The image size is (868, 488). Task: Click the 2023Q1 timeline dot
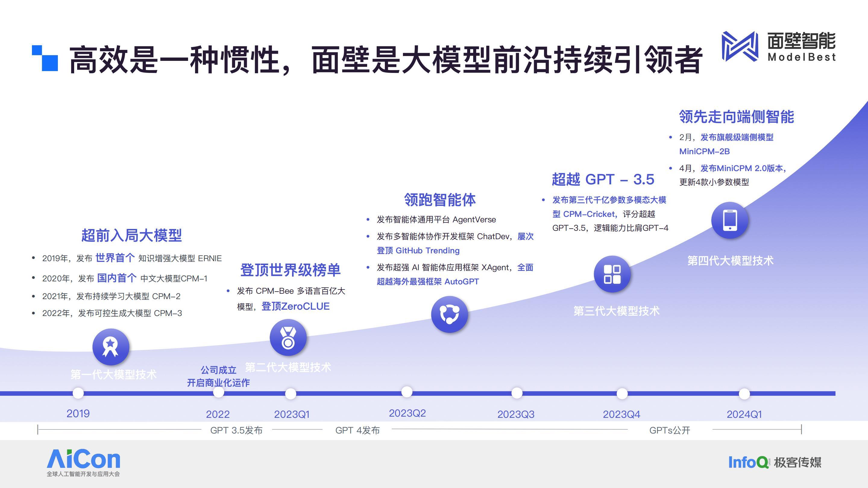(291, 393)
